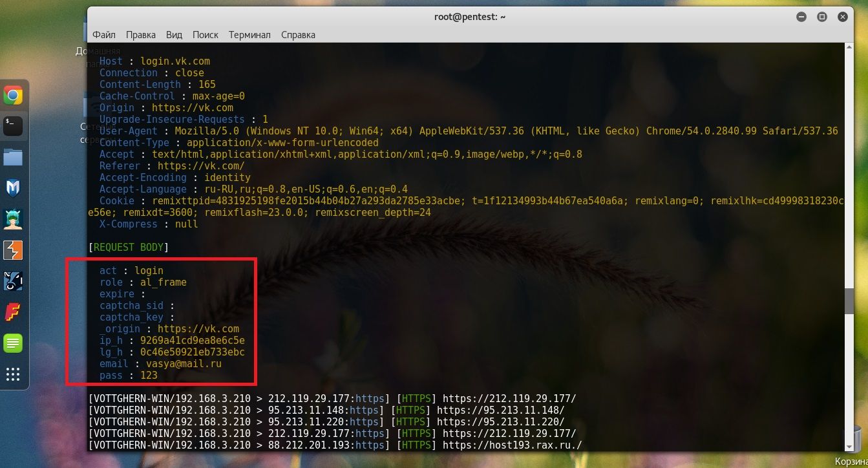Open Google Chrome from the dock

click(14, 96)
